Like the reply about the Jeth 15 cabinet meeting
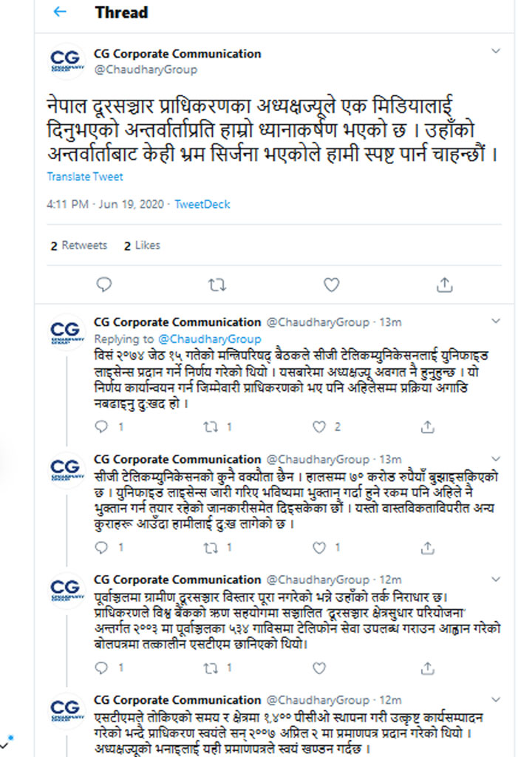Viewport: 532px width, 757px height. [319, 427]
